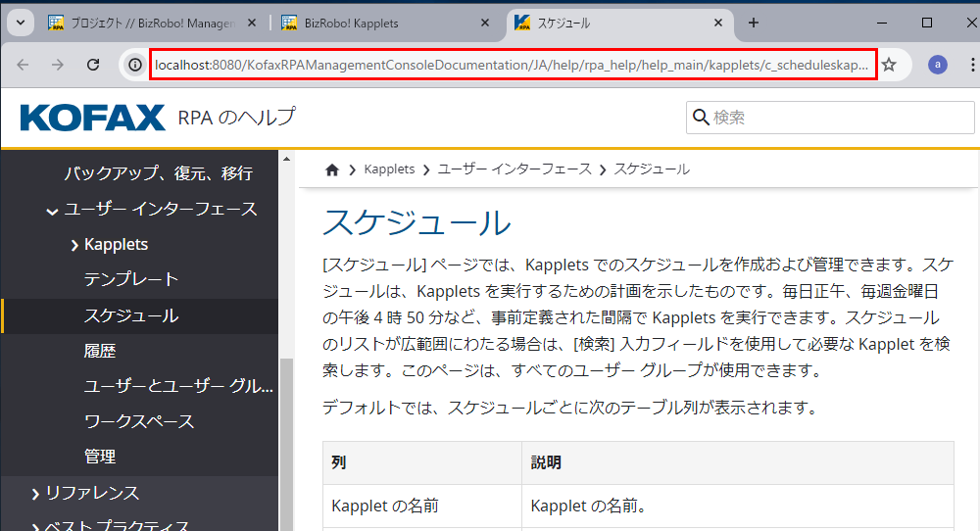Close the スケジュール browser tab

click(718, 24)
